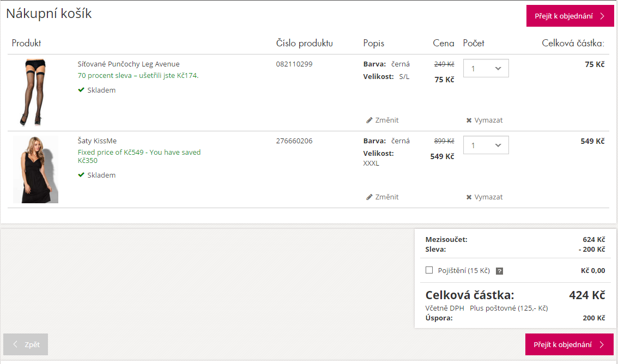Click Vymazat text for the dress
618x364 pixels.
(x=488, y=197)
